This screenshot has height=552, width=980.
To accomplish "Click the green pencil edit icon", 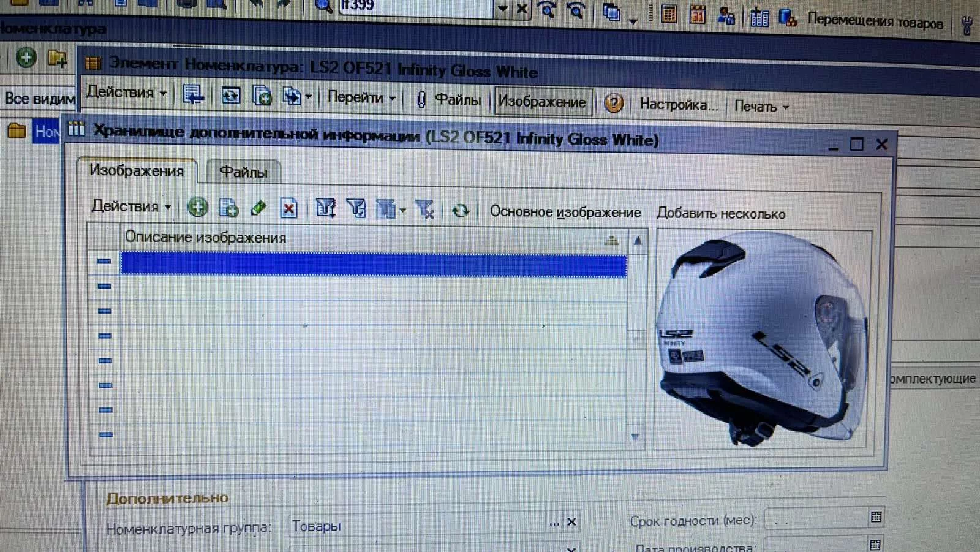I will pyautogui.click(x=258, y=208).
